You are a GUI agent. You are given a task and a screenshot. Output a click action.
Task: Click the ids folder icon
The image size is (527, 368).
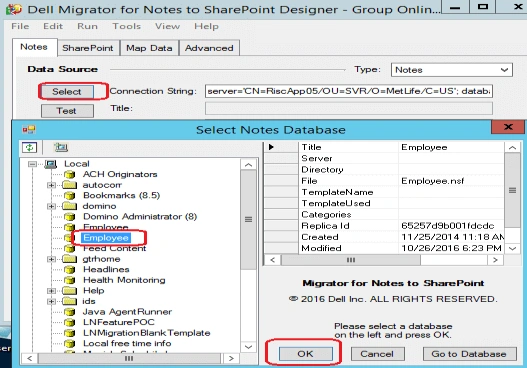pos(70,301)
